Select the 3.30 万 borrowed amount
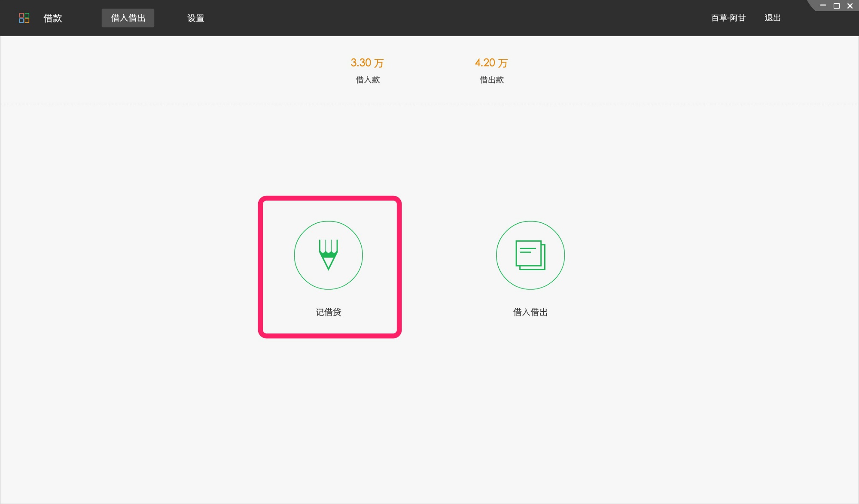This screenshot has height=504, width=859. click(x=367, y=63)
